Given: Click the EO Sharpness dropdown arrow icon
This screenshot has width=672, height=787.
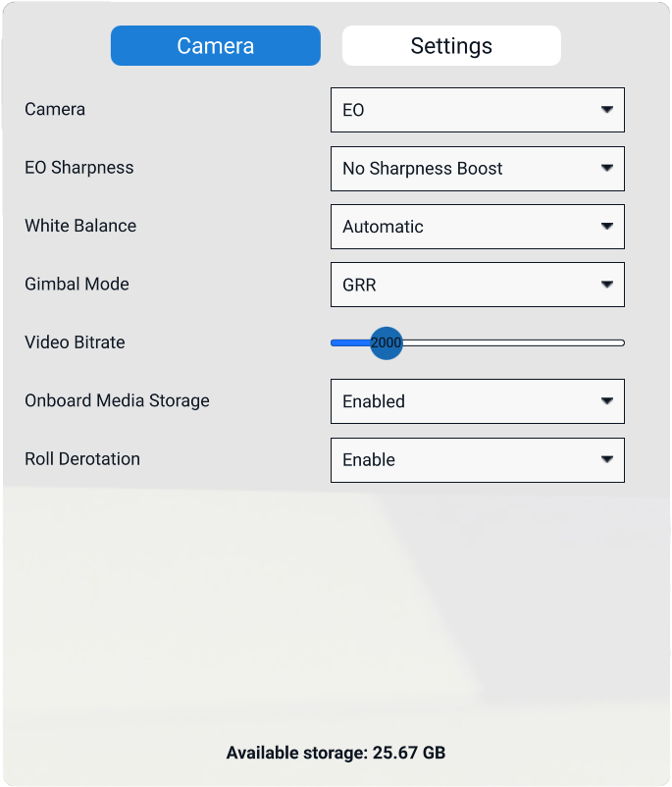Looking at the screenshot, I should (x=607, y=168).
